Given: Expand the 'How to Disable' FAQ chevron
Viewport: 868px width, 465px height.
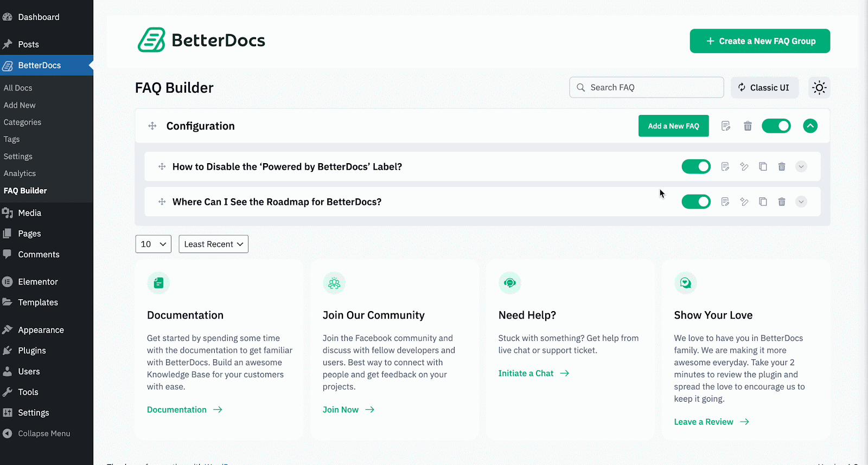Looking at the screenshot, I should (x=801, y=166).
